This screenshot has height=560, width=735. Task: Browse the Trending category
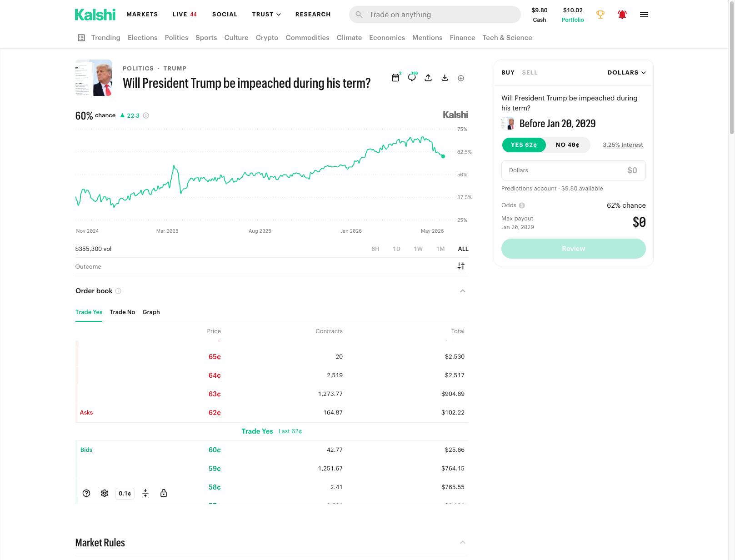pos(106,38)
